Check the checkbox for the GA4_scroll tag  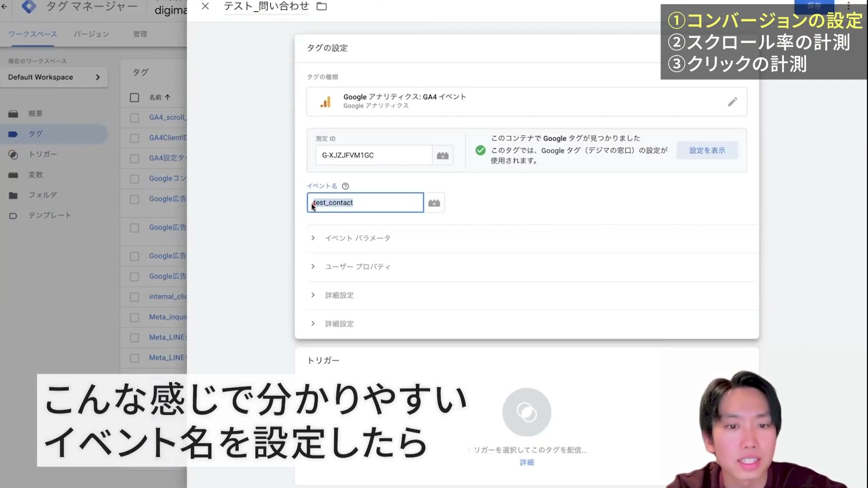click(x=134, y=118)
